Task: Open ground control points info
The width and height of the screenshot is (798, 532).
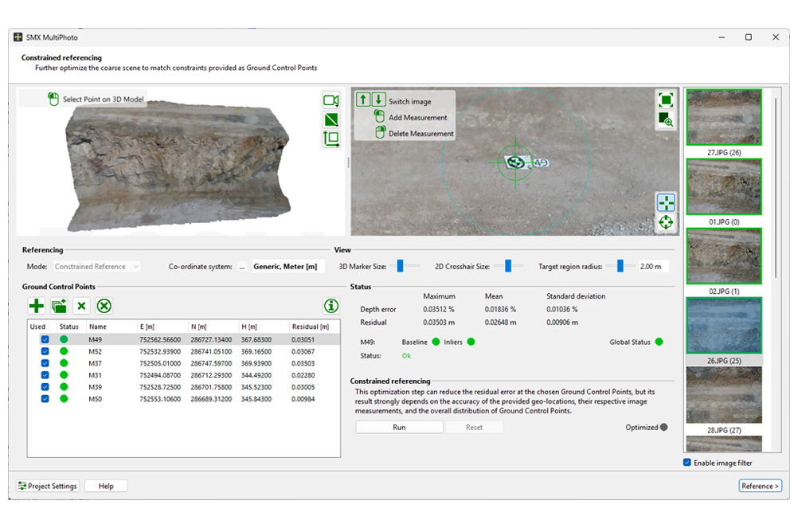Action: click(x=331, y=306)
